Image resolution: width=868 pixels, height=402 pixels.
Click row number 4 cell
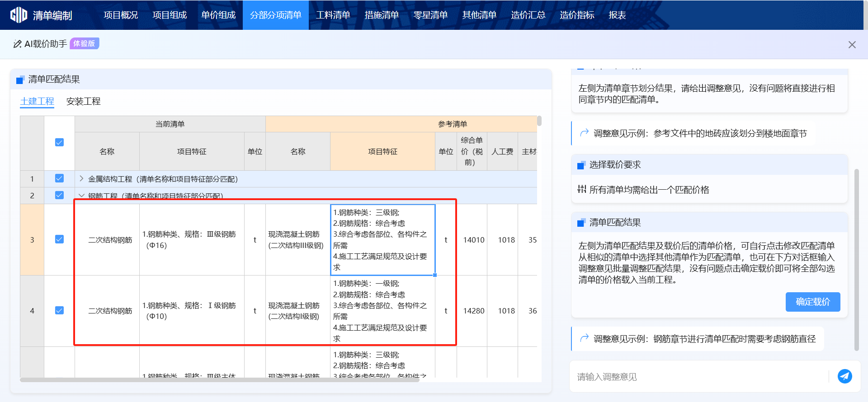[32, 311]
